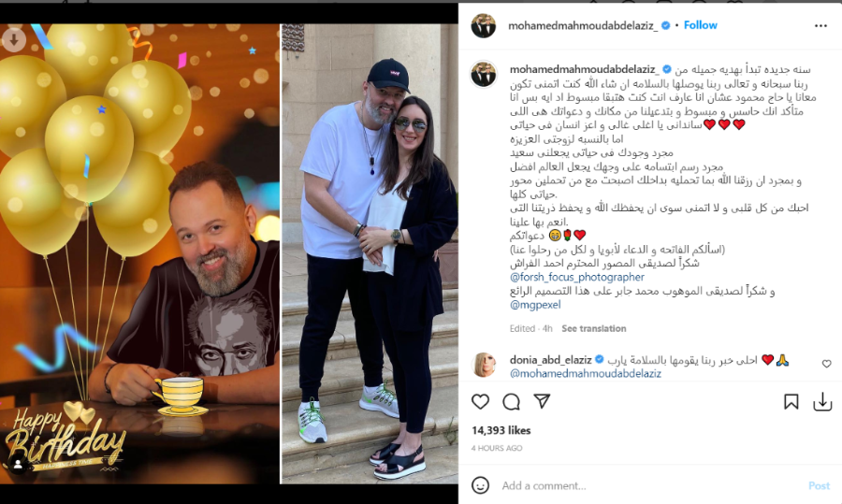Click See translation under the caption
Image resolution: width=842 pixels, height=504 pixels.
pyautogui.click(x=594, y=328)
